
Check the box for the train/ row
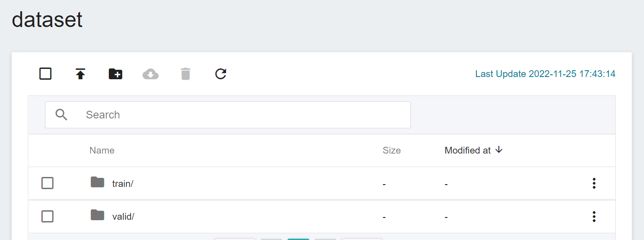[x=48, y=183]
